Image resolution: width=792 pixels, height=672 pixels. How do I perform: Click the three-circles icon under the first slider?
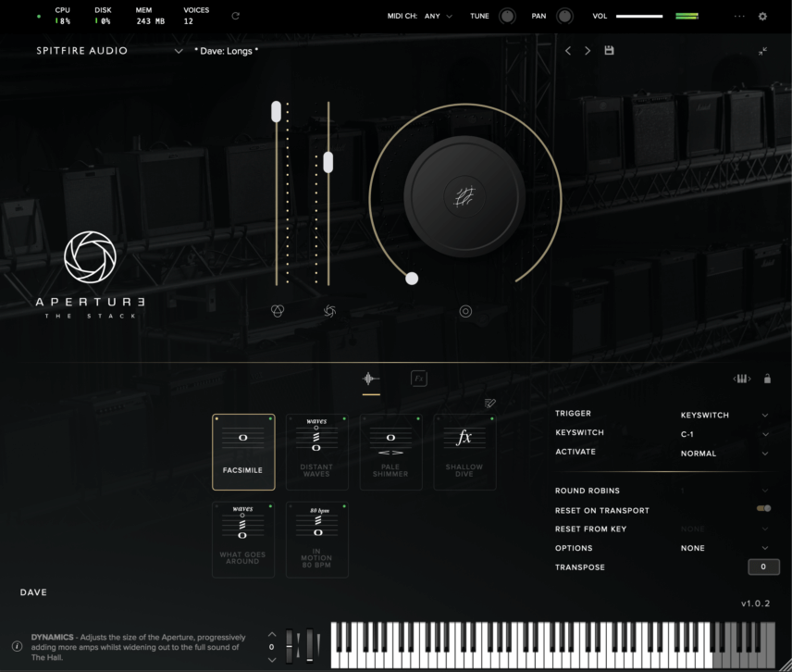click(278, 311)
